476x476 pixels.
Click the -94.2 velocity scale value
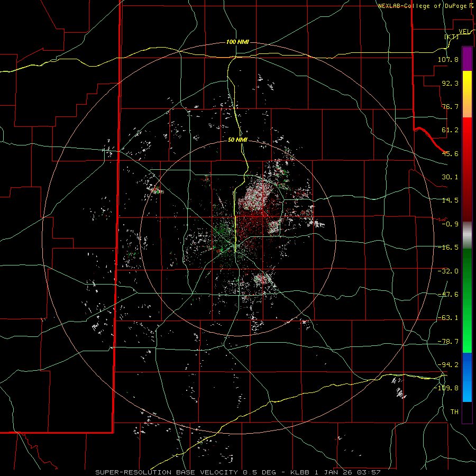[448, 364]
